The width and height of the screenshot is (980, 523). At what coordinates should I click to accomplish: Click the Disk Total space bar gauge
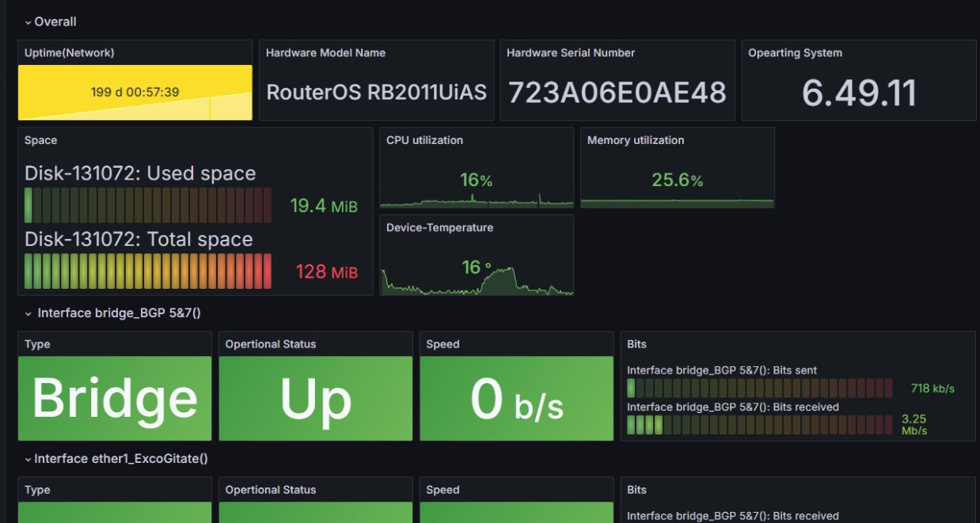coord(148,271)
